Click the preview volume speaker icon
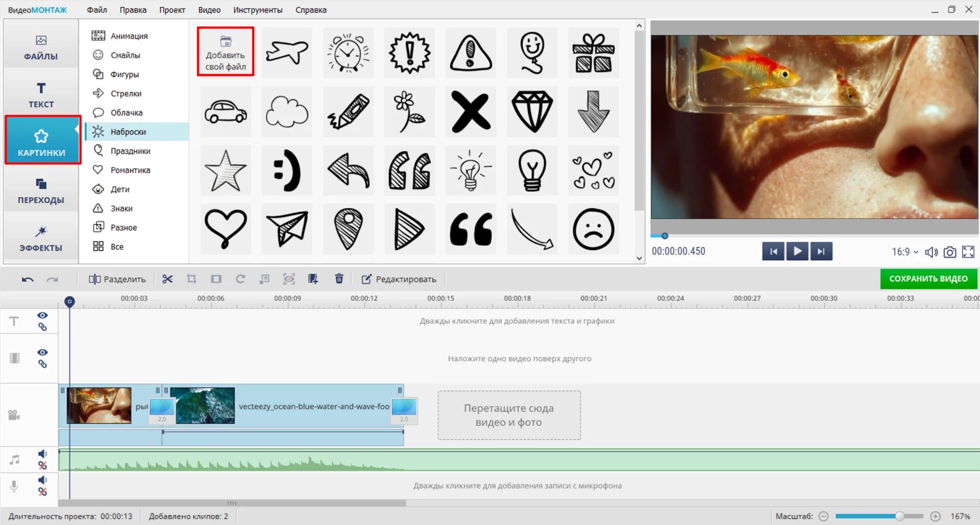The width and height of the screenshot is (980, 525). pos(931,252)
